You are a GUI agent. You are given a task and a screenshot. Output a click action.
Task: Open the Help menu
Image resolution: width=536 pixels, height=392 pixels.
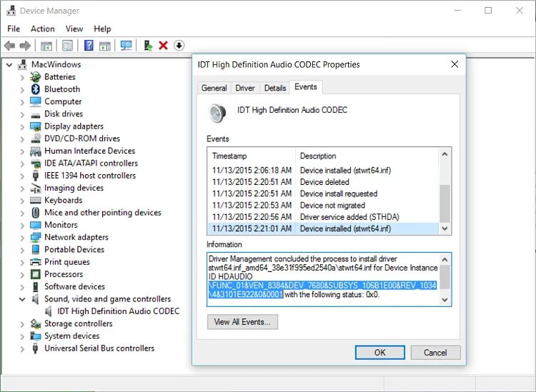(102, 29)
